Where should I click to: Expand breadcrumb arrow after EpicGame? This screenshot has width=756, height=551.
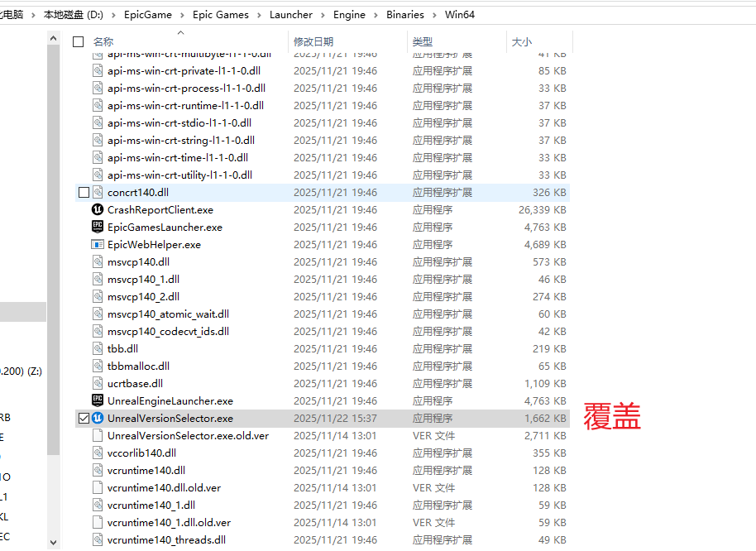(x=182, y=15)
